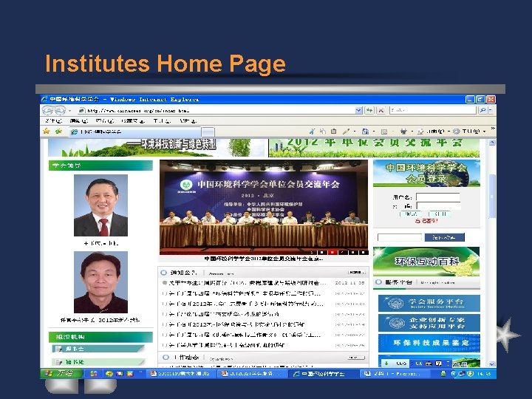This screenshot has height=399, width=532.
Task: Open the 帮助(H) Help menu
Action: 188,120
